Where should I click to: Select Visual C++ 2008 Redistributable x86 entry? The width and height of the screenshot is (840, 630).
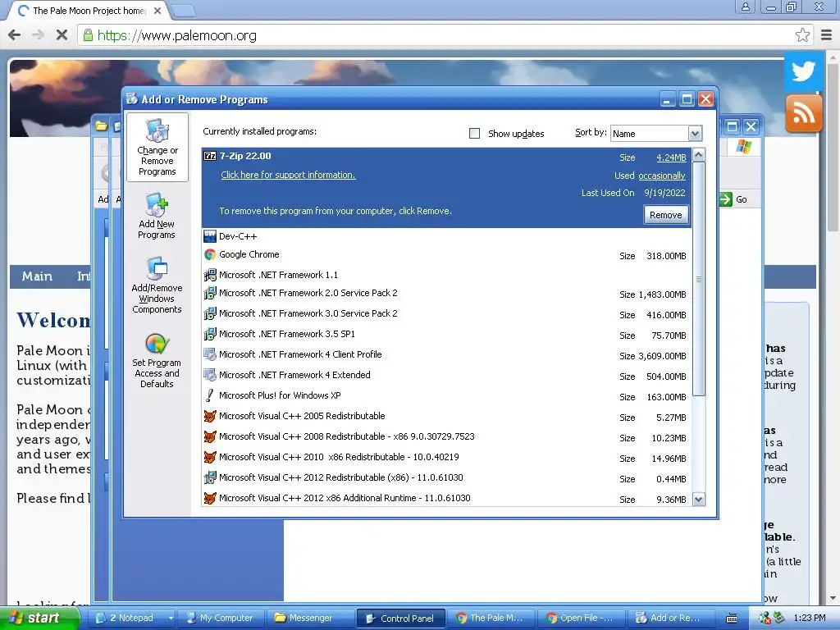[347, 436]
